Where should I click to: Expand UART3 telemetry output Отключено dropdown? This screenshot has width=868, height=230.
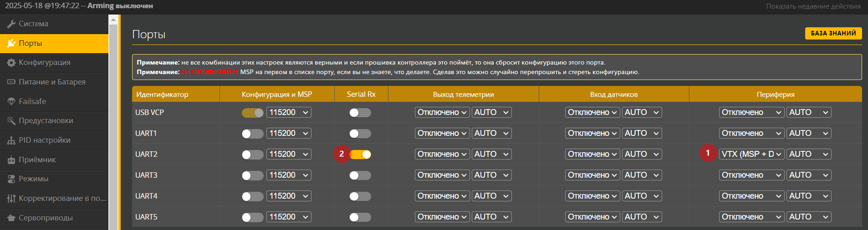pos(442,175)
